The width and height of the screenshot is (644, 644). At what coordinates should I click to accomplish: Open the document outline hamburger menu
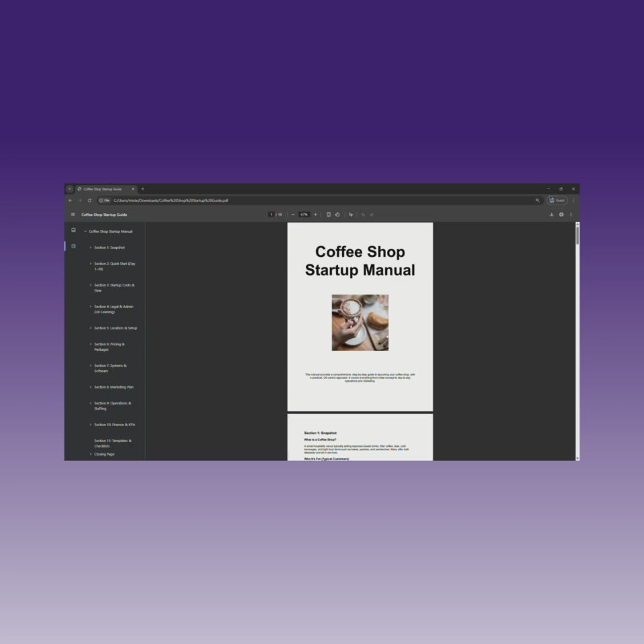[72, 214]
